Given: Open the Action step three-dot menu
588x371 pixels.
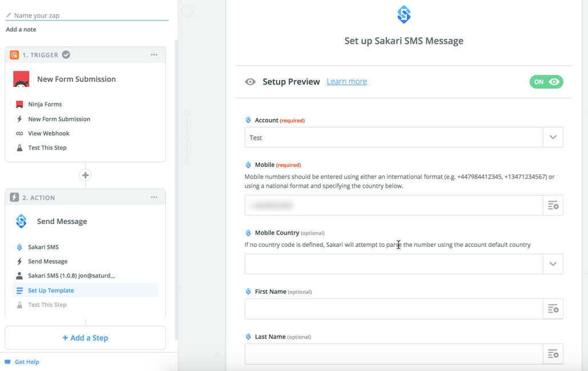Looking at the screenshot, I should [x=154, y=197].
